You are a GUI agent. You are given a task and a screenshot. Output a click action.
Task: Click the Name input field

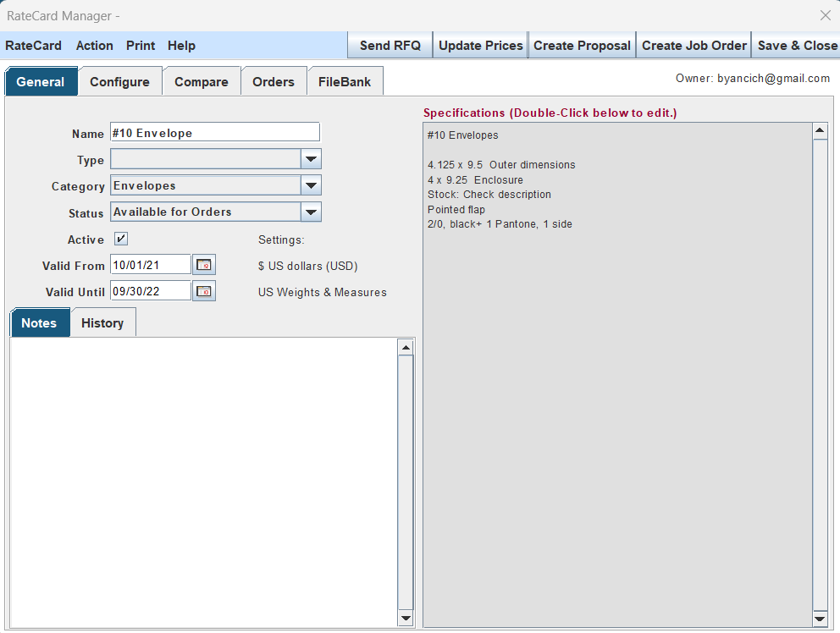[x=215, y=133]
